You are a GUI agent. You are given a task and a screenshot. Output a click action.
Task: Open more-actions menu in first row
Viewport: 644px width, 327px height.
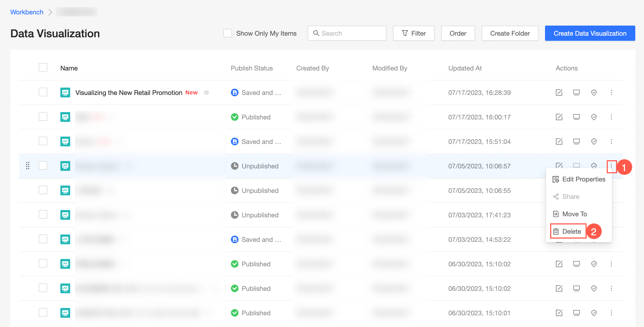coord(611,92)
